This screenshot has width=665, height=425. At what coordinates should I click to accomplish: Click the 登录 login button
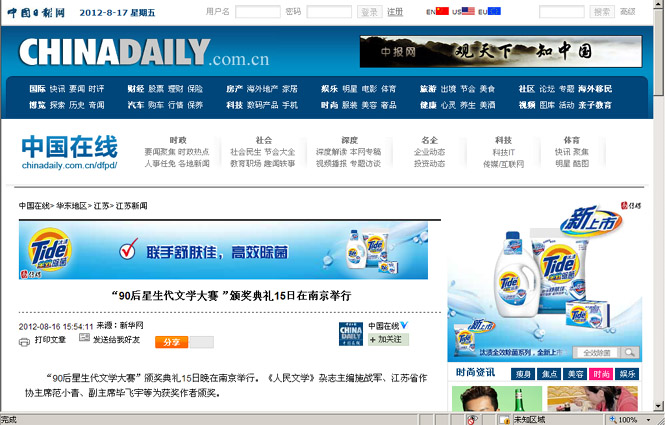(x=369, y=12)
